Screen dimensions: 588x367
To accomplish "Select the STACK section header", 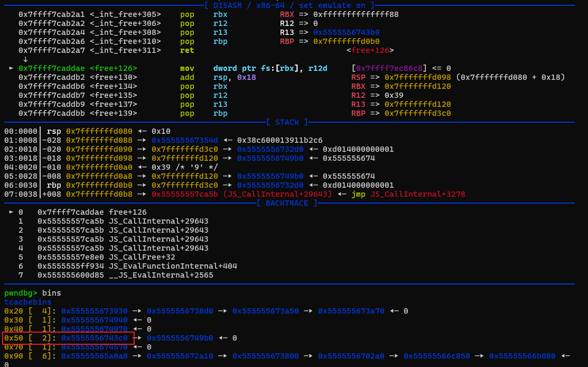I will [x=287, y=122].
